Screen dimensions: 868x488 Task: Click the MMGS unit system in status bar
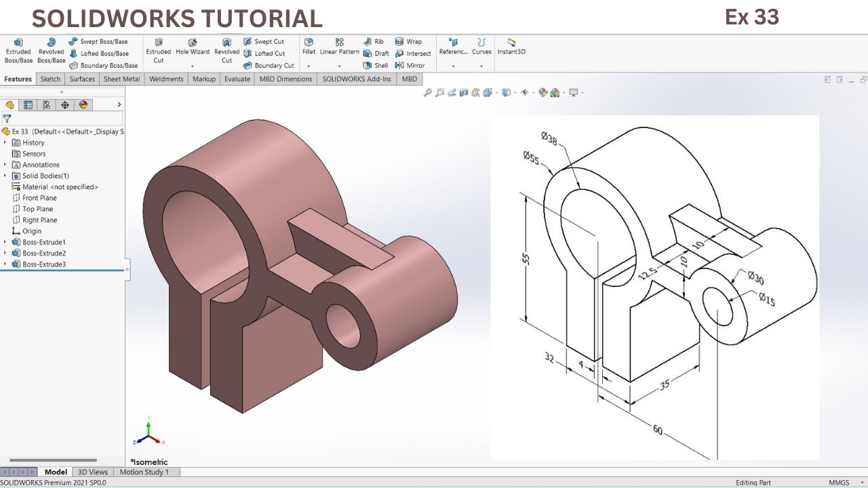click(839, 483)
